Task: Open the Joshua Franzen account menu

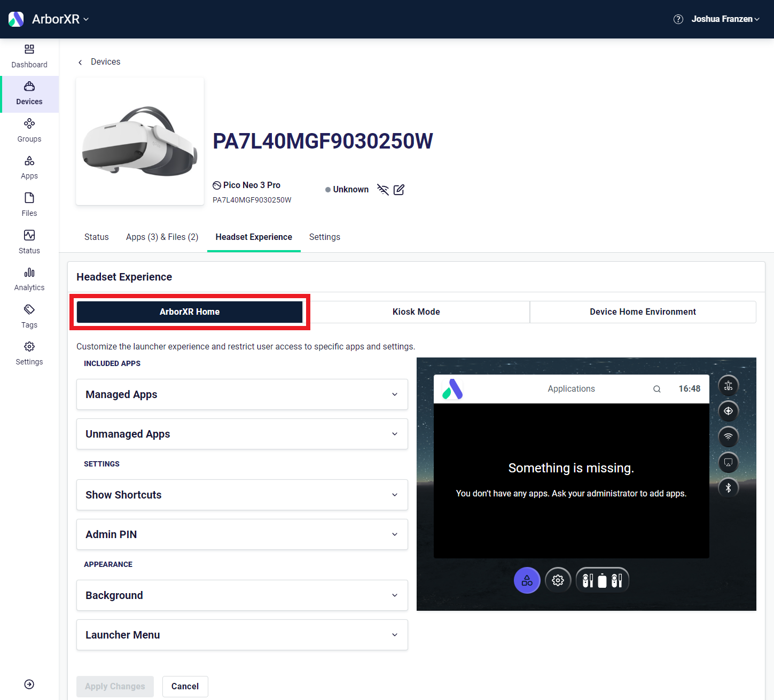Action: tap(725, 19)
